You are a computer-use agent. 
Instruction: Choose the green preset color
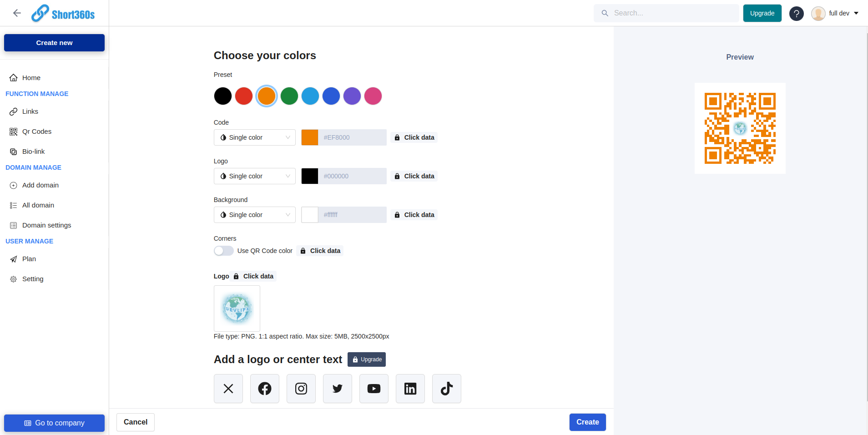pyautogui.click(x=289, y=96)
